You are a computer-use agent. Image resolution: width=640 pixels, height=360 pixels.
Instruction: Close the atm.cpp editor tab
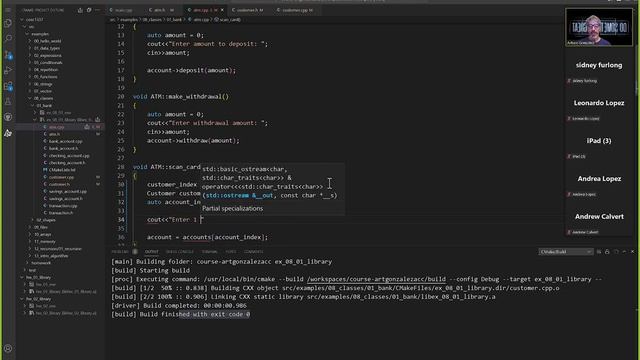pyautogui.click(x=222, y=10)
